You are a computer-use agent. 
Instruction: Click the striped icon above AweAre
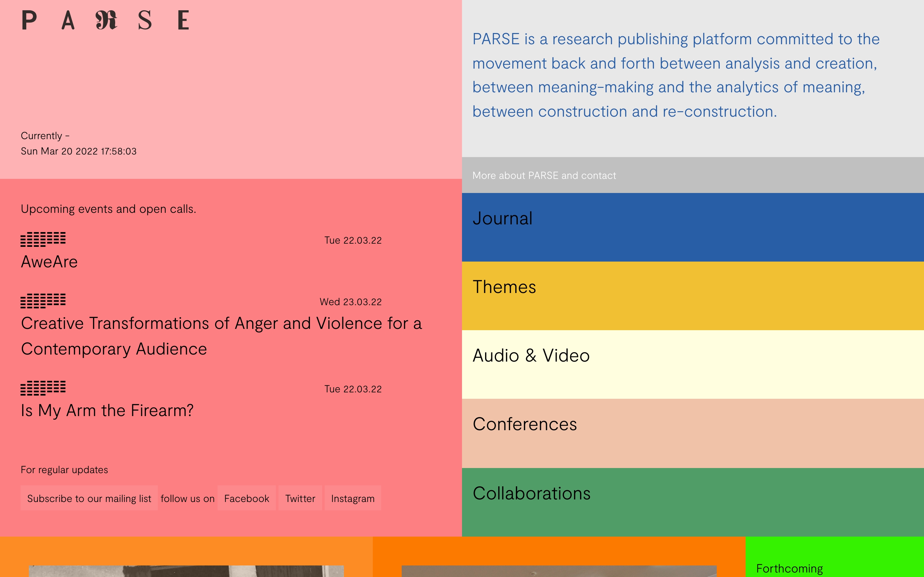click(x=43, y=239)
